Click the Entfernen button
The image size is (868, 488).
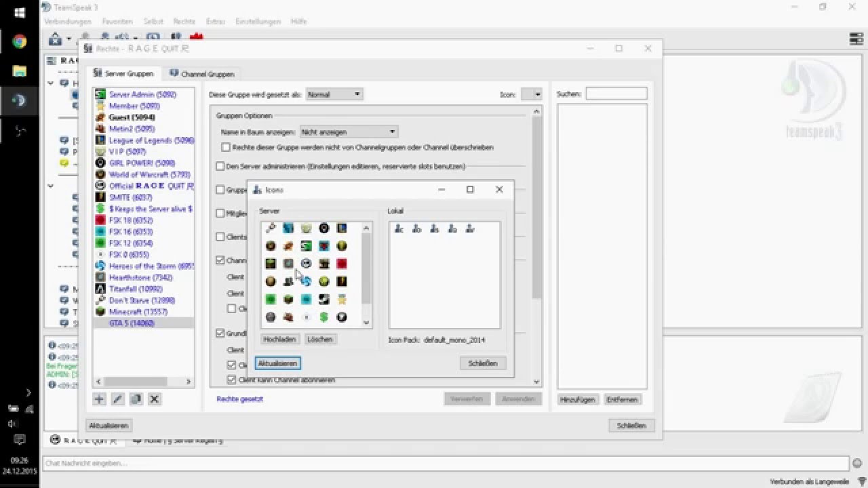click(x=622, y=399)
